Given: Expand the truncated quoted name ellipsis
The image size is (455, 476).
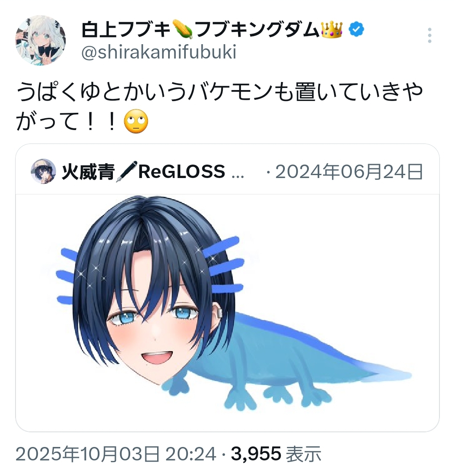Looking at the screenshot, I should click(238, 176).
